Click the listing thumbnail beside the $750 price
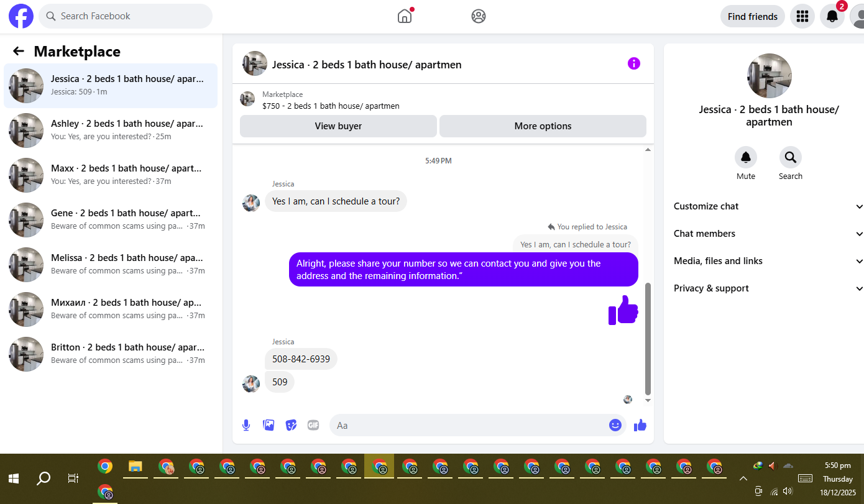Viewport: 864px width, 504px height. (247, 99)
